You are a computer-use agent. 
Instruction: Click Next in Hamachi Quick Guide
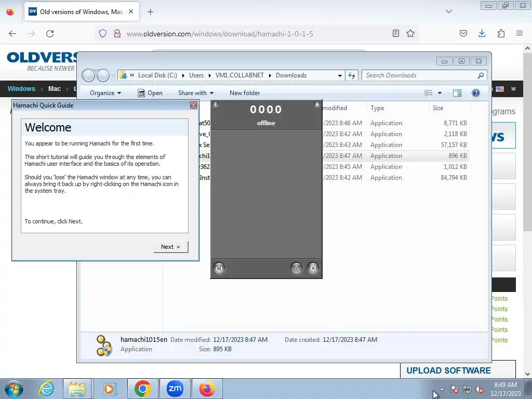(x=170, y=247)
